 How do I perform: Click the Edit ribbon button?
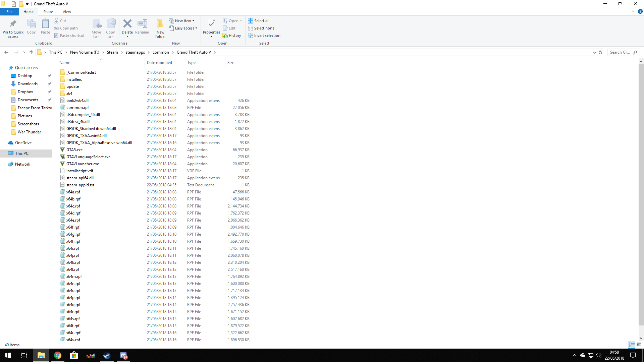tap(229, 28)
